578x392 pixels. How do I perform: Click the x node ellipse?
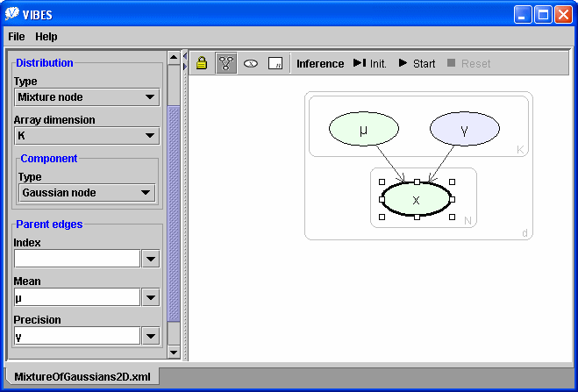pyautogui.click(x=416, y=200)
